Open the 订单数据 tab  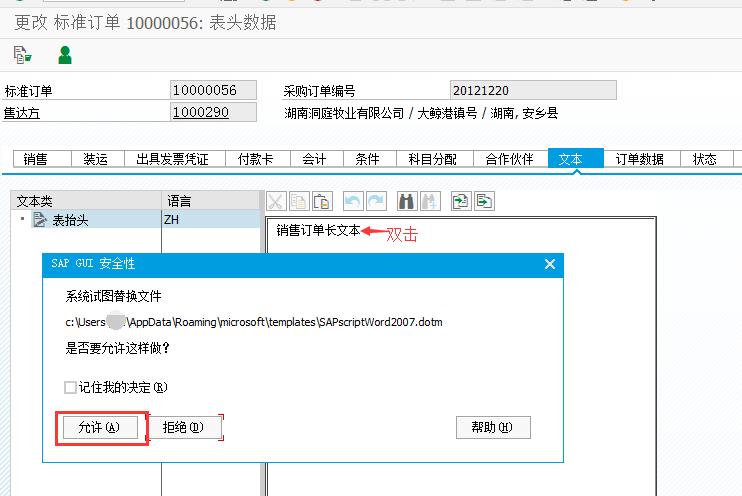coord(642,159)
